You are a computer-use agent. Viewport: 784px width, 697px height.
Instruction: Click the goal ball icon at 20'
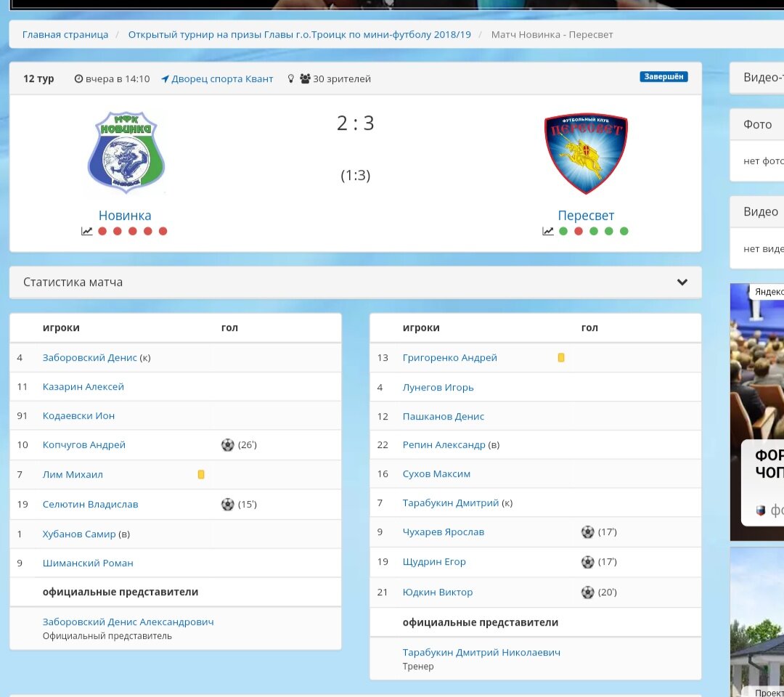coord(587,592)
